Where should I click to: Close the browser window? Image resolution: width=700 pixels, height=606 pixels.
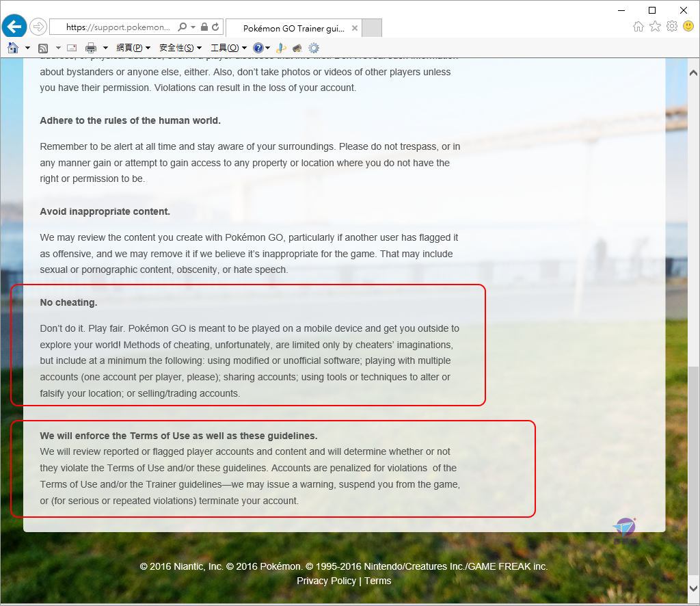point(684,10)
